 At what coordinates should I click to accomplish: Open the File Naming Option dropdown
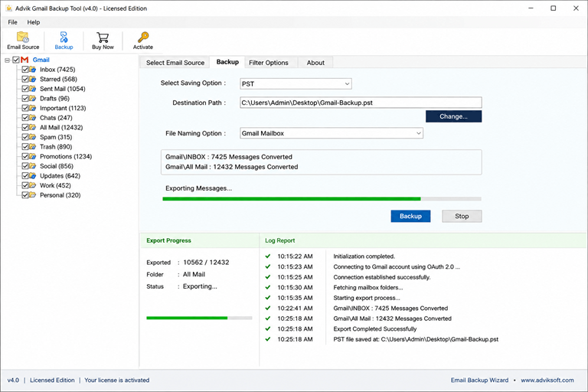point(332,133)
